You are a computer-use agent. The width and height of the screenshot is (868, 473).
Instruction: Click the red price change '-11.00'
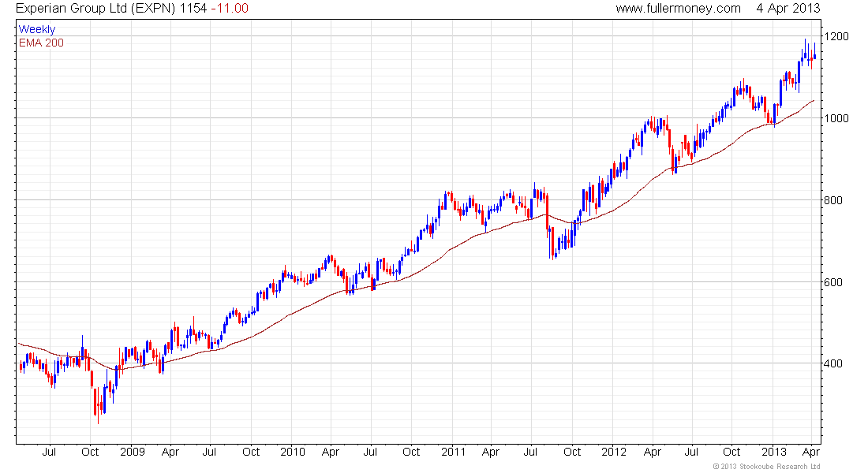pyautogui.click(x=230, y=9)
